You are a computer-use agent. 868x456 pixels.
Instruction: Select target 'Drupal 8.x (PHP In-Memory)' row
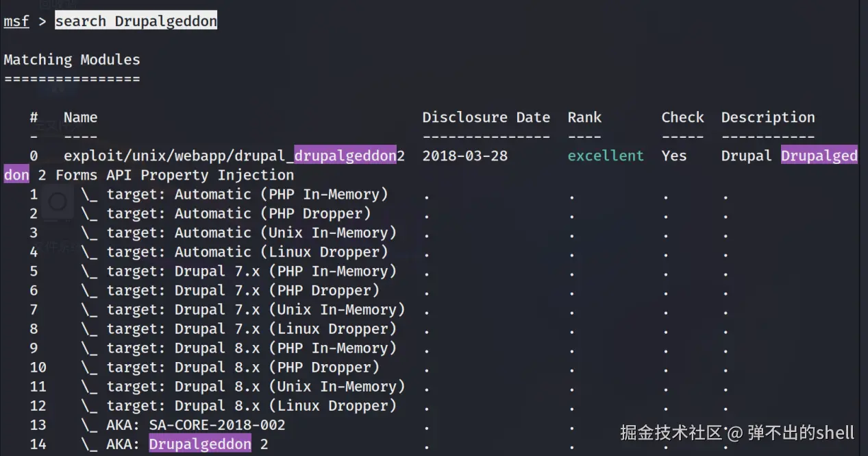click(x=251, y=348)
